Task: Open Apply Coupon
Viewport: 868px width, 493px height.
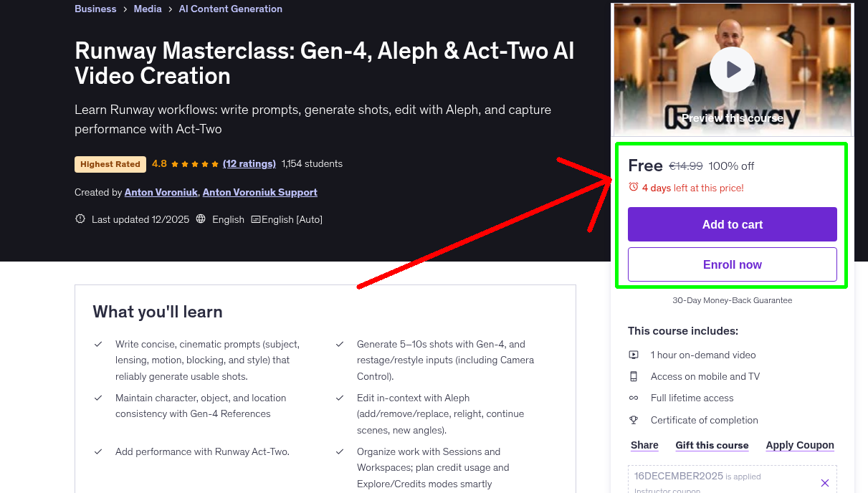Action: 799,445
